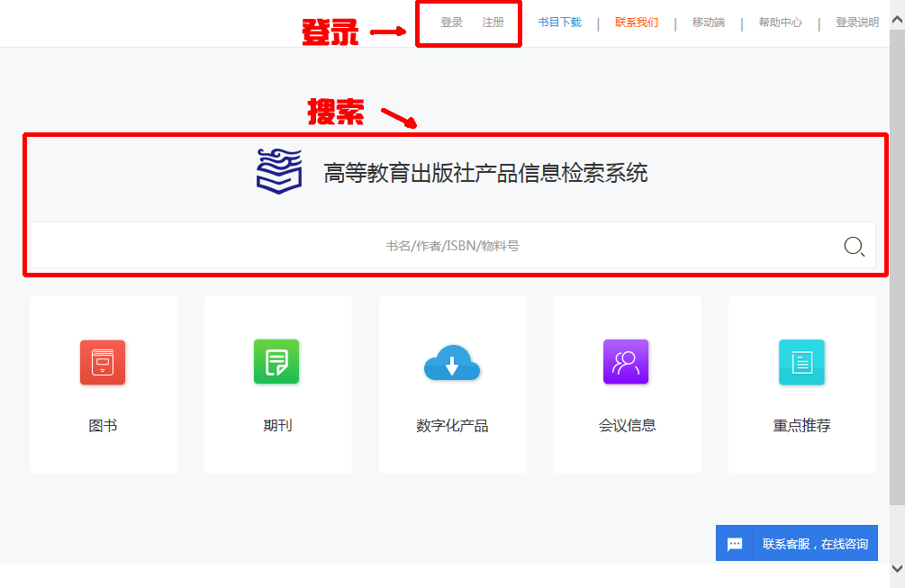Go to 移动端 mobile version
The width and height of the screenshot is (905, 588).
(x=709, y=23)
